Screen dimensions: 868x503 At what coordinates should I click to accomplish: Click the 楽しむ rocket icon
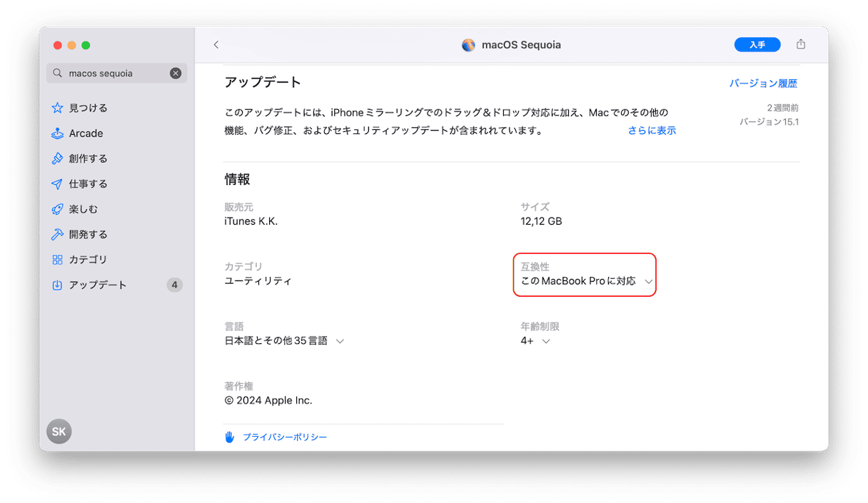tap(58, 209)
